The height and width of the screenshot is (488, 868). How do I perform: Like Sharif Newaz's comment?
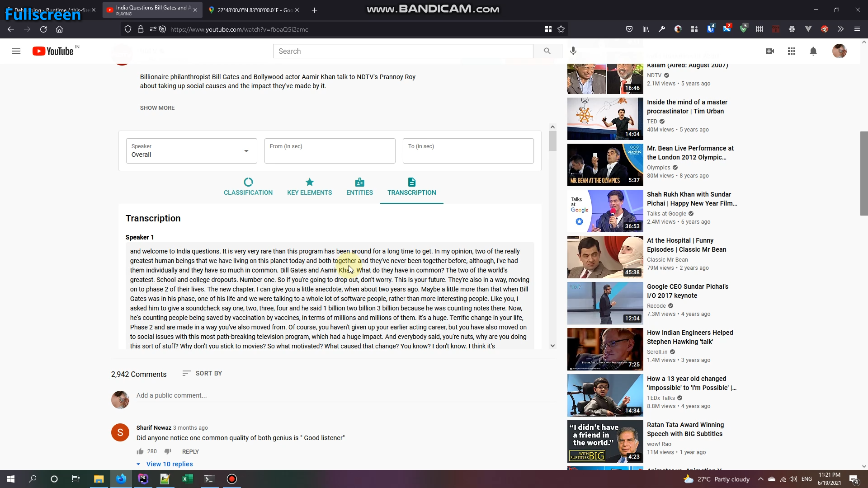pyautogui.click(x=140, y=451)
